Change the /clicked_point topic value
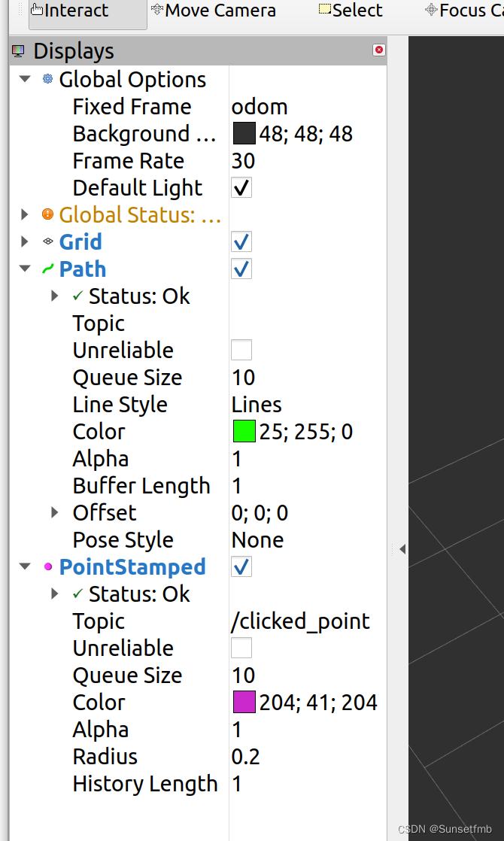The height and width of the screenshot is (841, 504). coord(300,621)
